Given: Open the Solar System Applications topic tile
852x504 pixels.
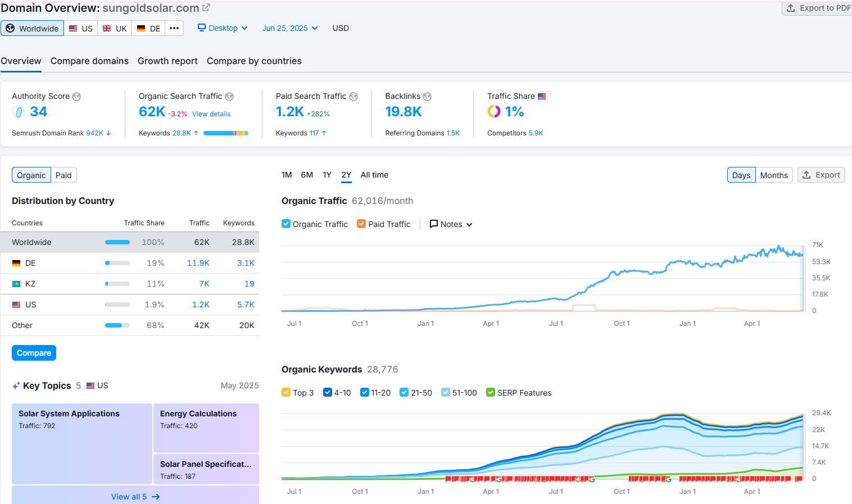Looking at the screenshot, I should [x=82, y=444].
